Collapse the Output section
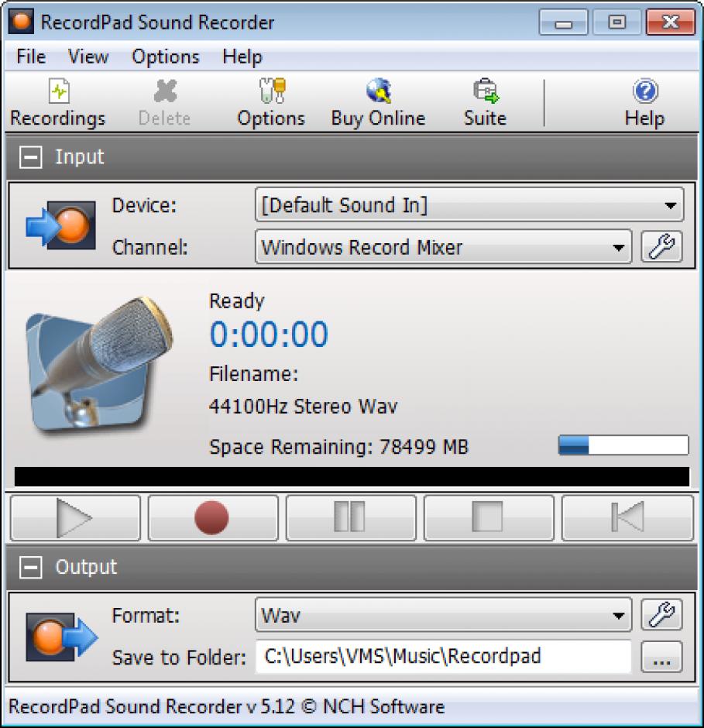The image size is (704, 728). click(31, 567)
